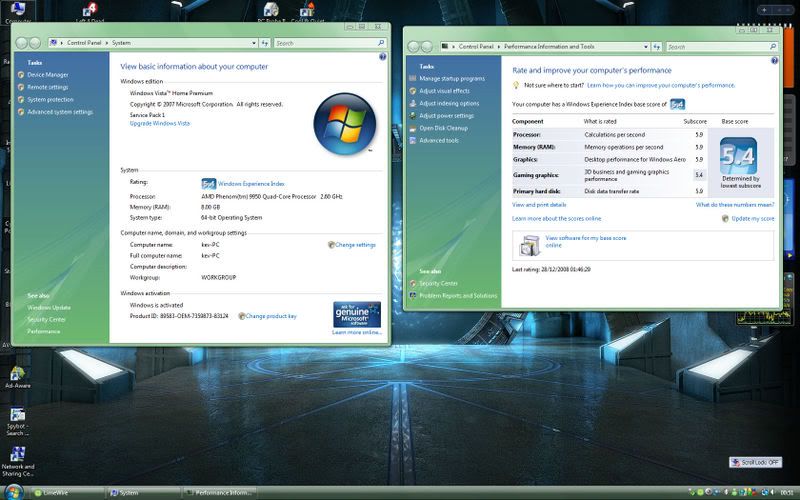Click the Windows Start orb

point(14,492)
